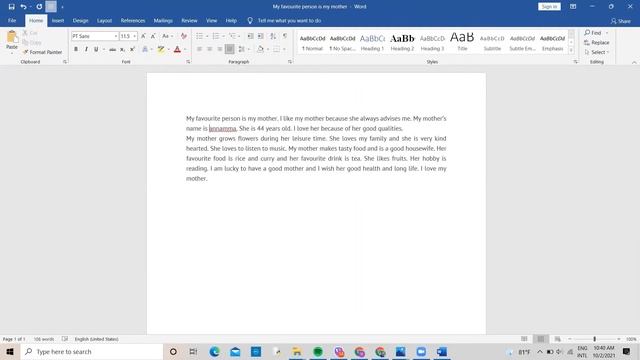Screen dimensions: 640x360
Task: Sort the selected text alphabetically
Action: [273, 36]
